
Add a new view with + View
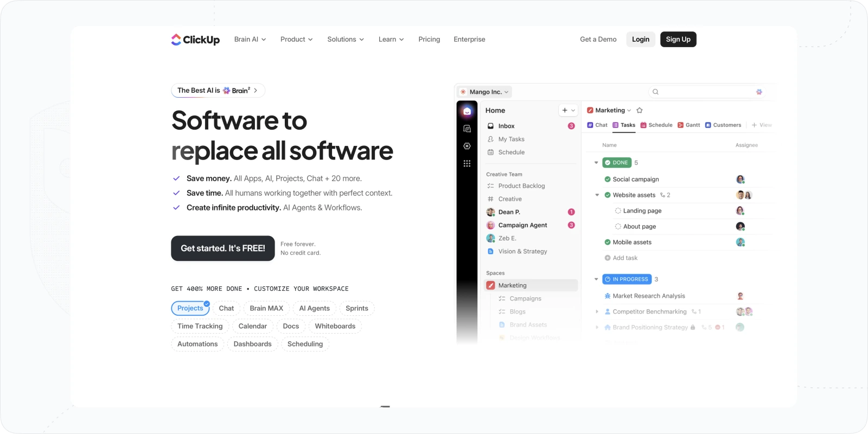[762, 125]
